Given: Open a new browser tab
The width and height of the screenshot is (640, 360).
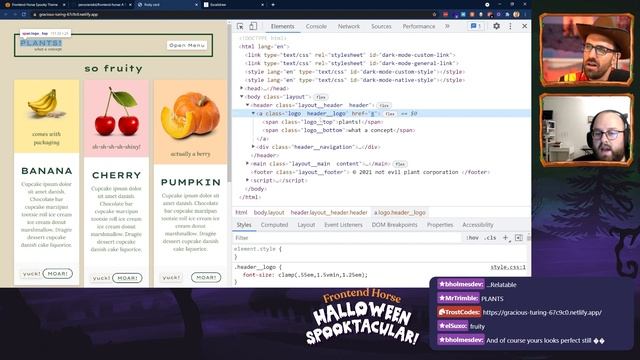Looking at the screenshot, I should [273, 4].
